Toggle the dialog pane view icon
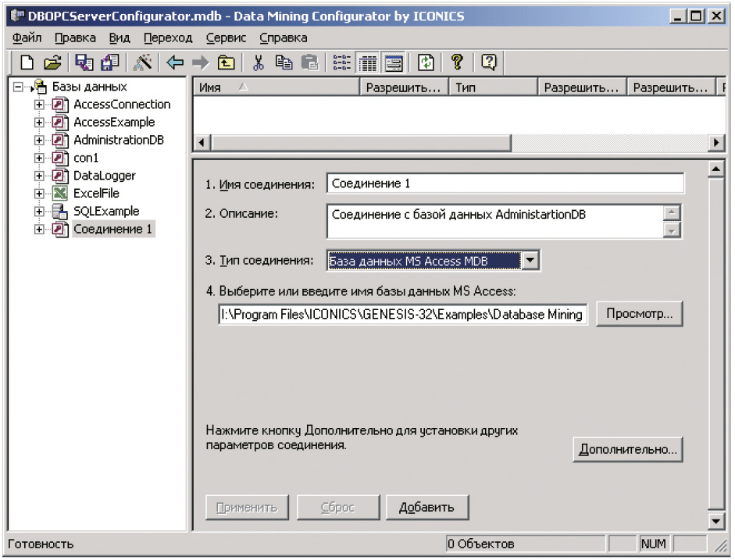The height and width of the screenshot is (560, 735). [394, 62]
